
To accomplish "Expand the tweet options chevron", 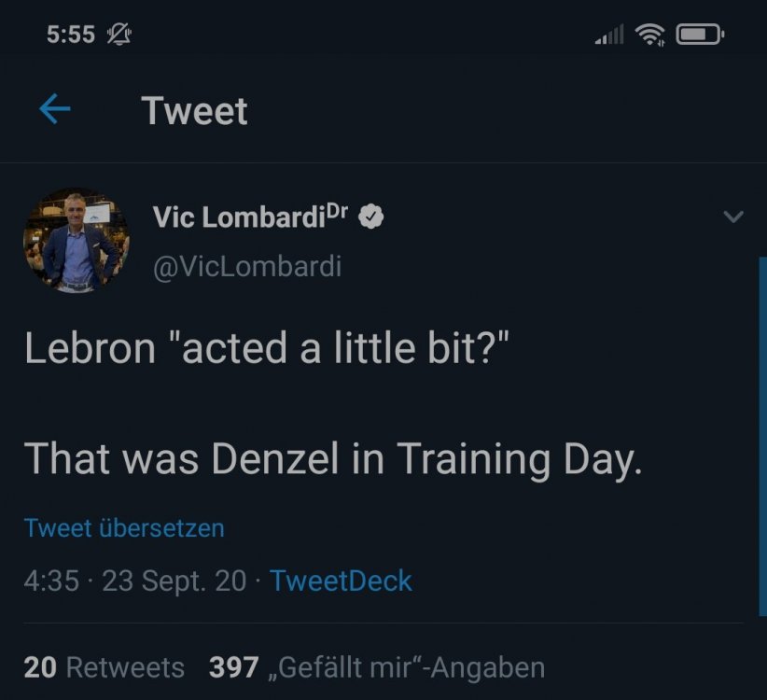I will tap(733, 217).
